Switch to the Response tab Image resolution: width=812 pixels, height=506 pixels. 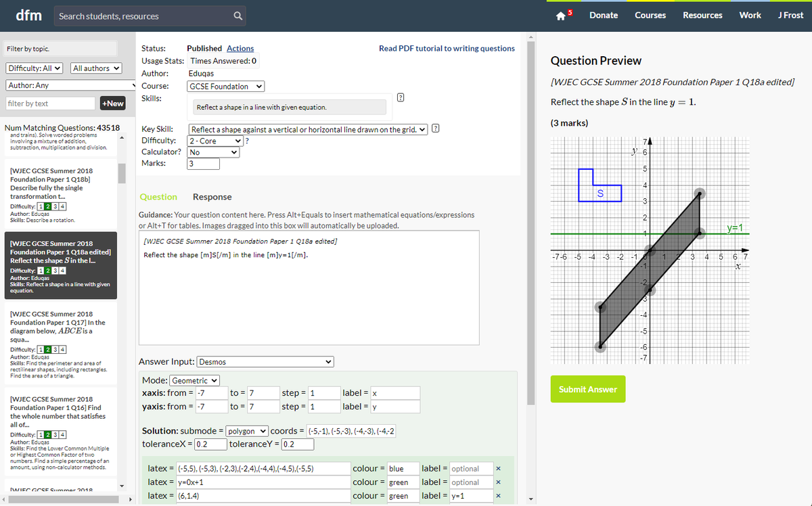tap(212, 197)
